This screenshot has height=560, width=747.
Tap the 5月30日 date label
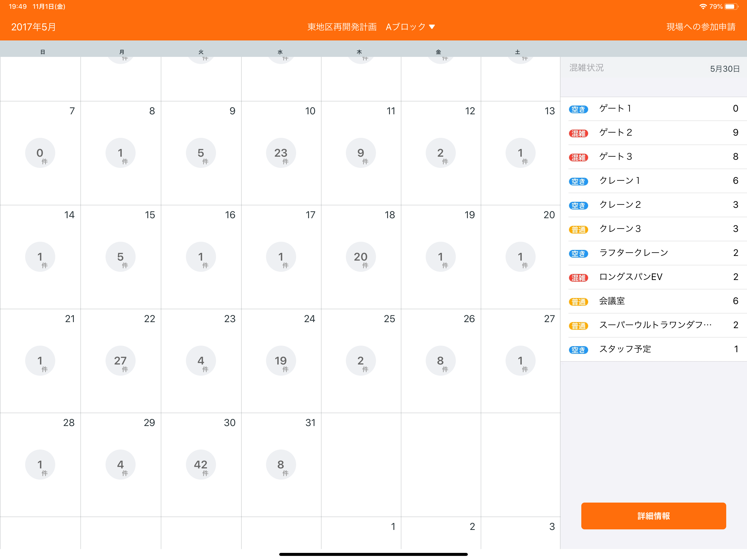click(x=725, y=69)
